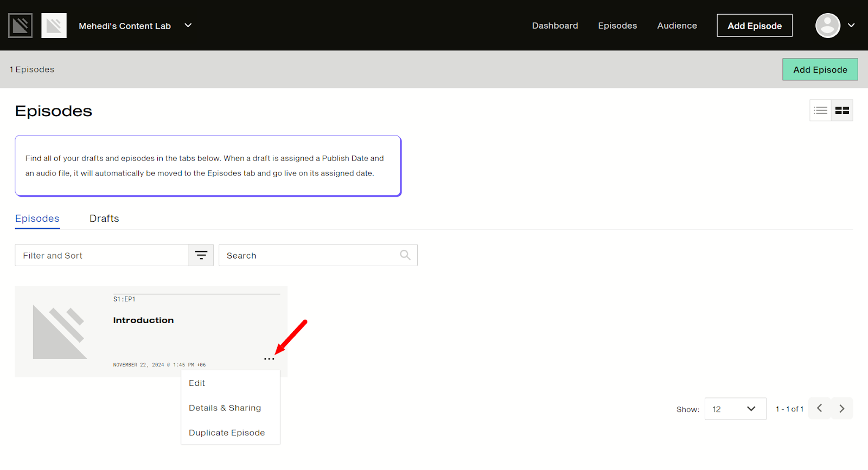Click the 1 Episodes count text
This screenshot has width=868, height=470.
pyautogui.click(x=32, y=69)
